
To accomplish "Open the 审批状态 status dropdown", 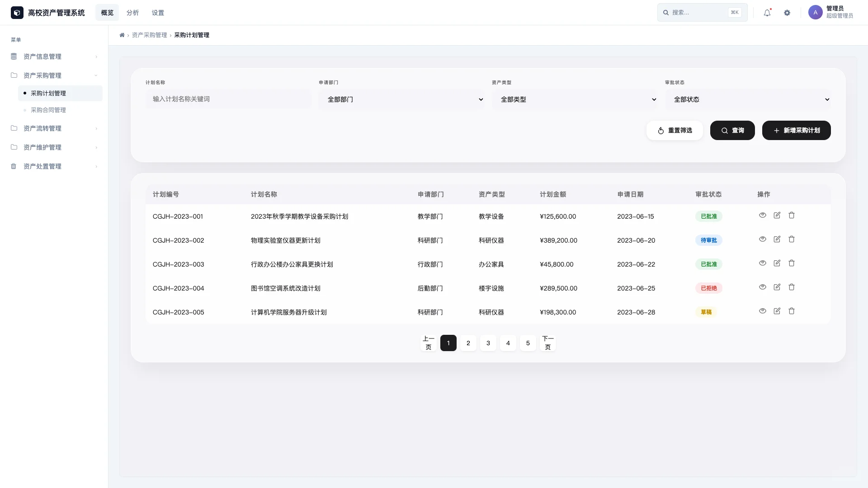I will click(749, 99).
